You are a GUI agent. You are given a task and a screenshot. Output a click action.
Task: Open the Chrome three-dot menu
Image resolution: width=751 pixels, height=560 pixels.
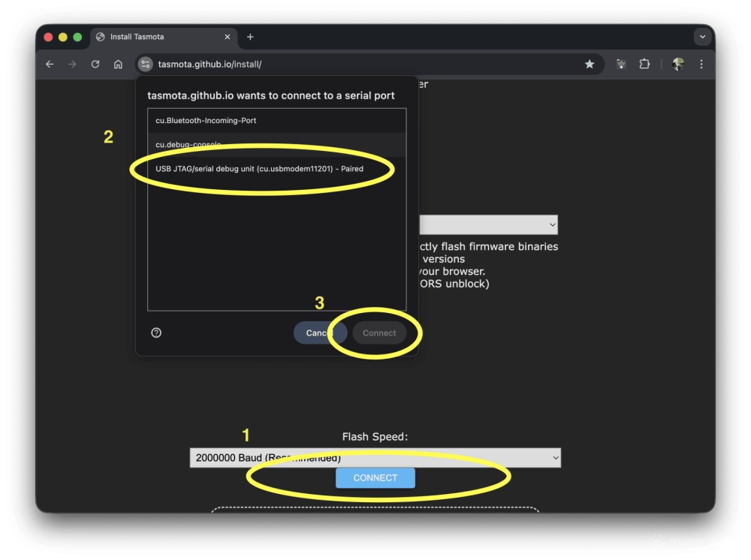(x=701, y=65)
